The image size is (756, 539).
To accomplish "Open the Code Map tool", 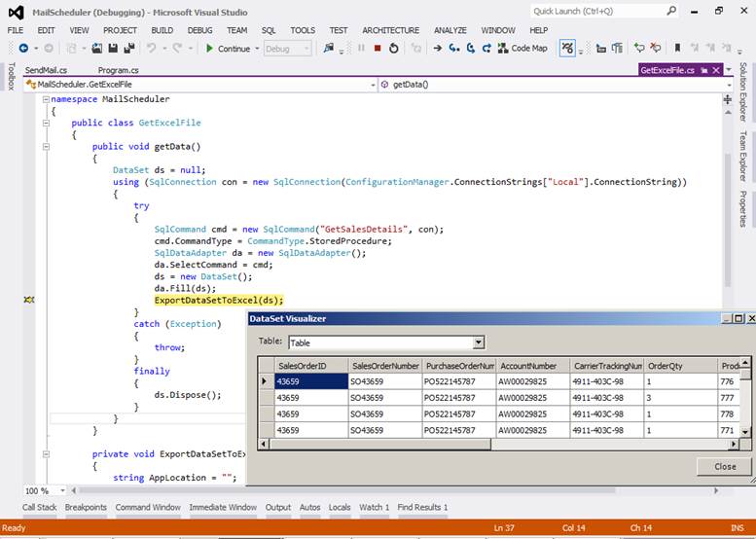I will (x=522, y=48).
